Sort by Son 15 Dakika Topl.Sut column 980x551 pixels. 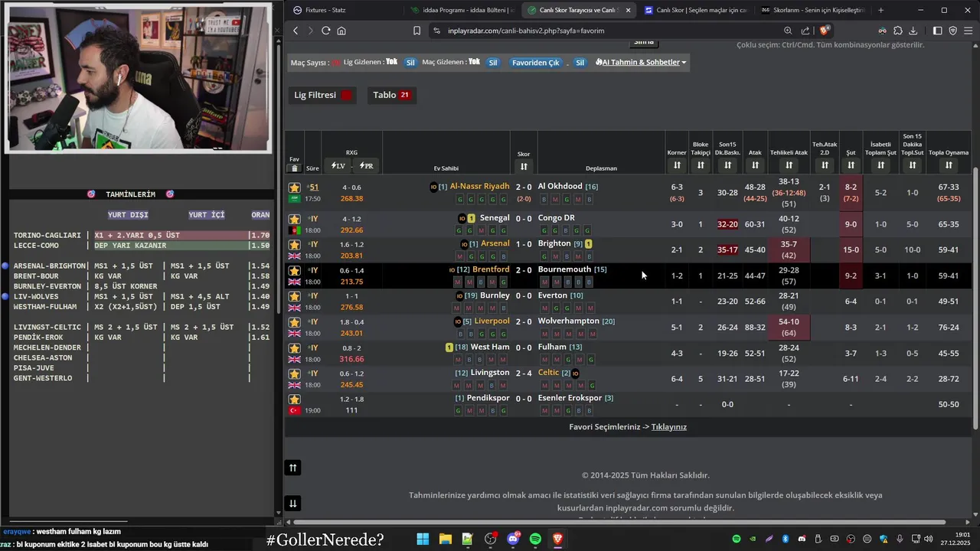click(912, 165)
